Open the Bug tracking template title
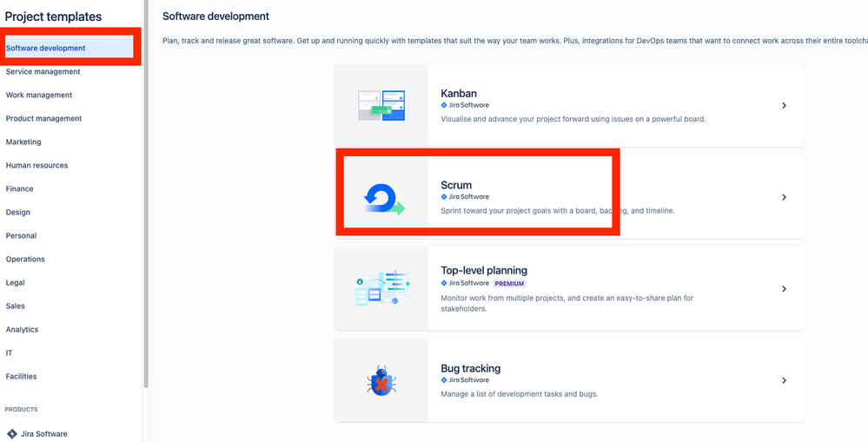Viewport: 868px width, 442px height. pos(471,368)
